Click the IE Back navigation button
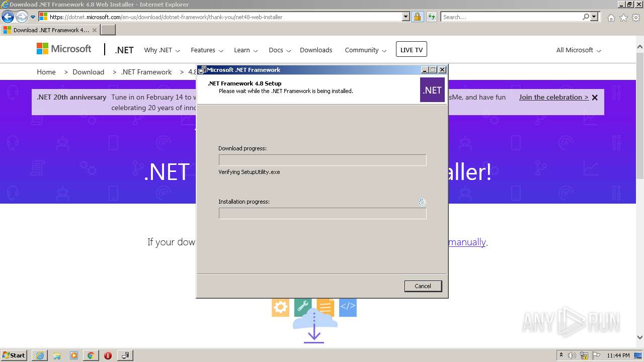Screen dimensions: 644x362 (x=8, y=17)
